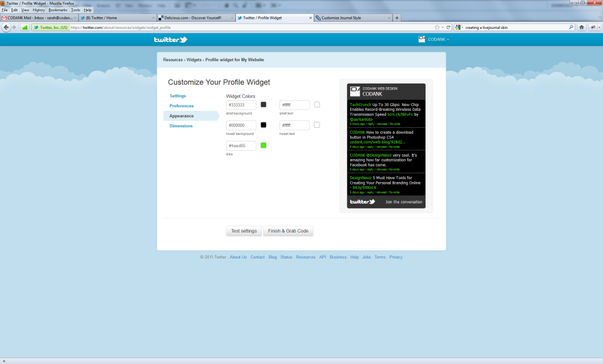This screenshot has width=603, height=364.
Task: Toggle the tweet text color checkbox
Action: 317,125
